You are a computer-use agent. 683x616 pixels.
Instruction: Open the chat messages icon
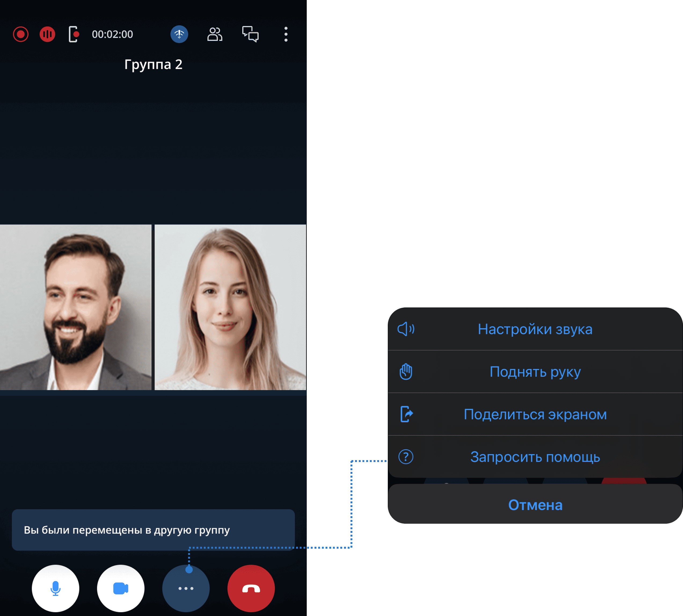pos(250,34)
